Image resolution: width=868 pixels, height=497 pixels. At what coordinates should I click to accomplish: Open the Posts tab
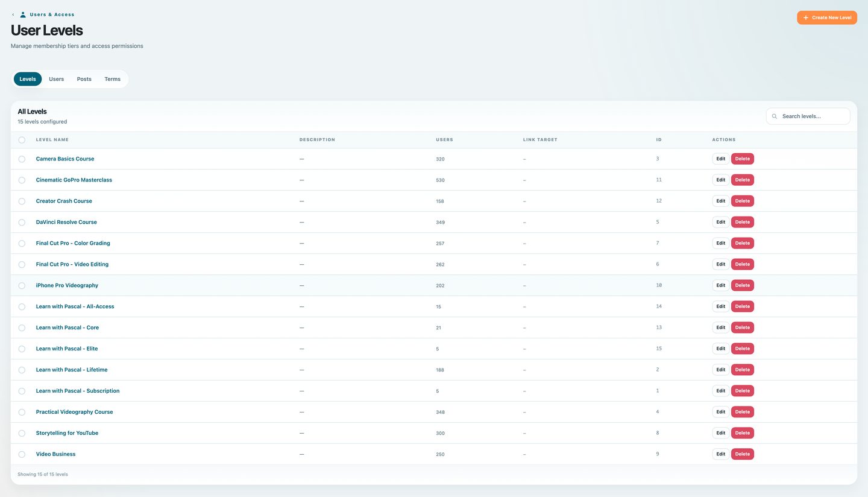pos(84,79)
